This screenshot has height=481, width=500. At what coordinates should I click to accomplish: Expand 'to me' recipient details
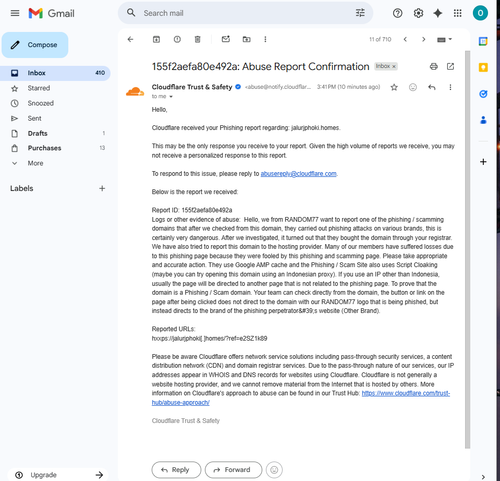coord(171,97)
